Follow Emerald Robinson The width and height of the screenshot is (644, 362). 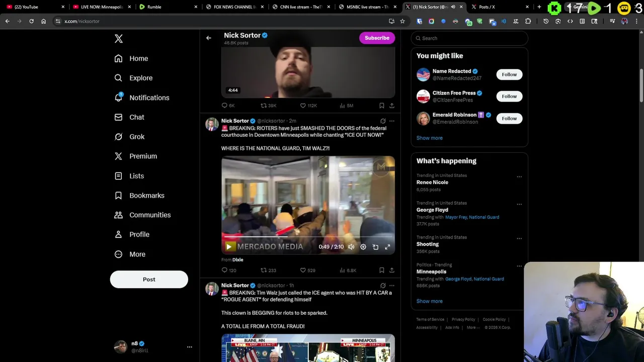[x=509, y=118]
